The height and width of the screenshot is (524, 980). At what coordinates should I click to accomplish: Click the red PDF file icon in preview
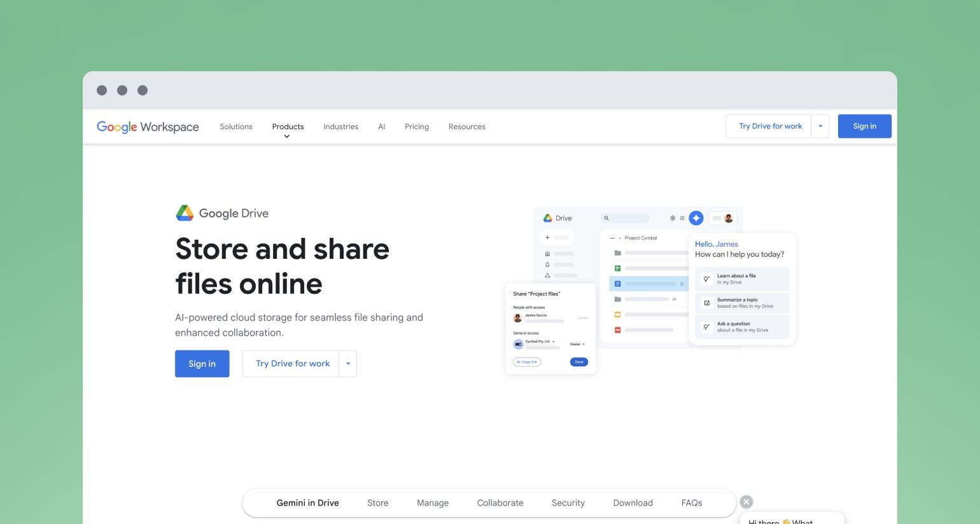[617, 330]
